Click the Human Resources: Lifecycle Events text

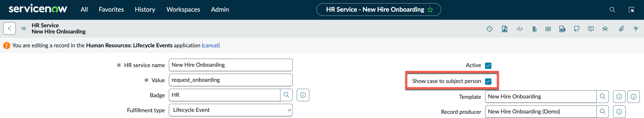129,45
